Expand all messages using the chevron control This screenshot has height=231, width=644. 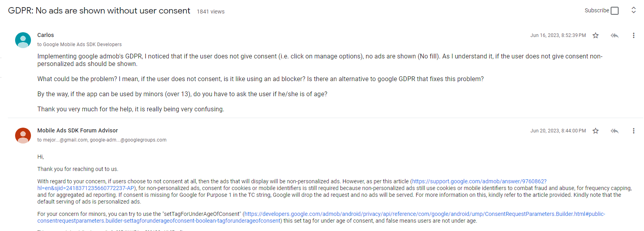(634, 10)
